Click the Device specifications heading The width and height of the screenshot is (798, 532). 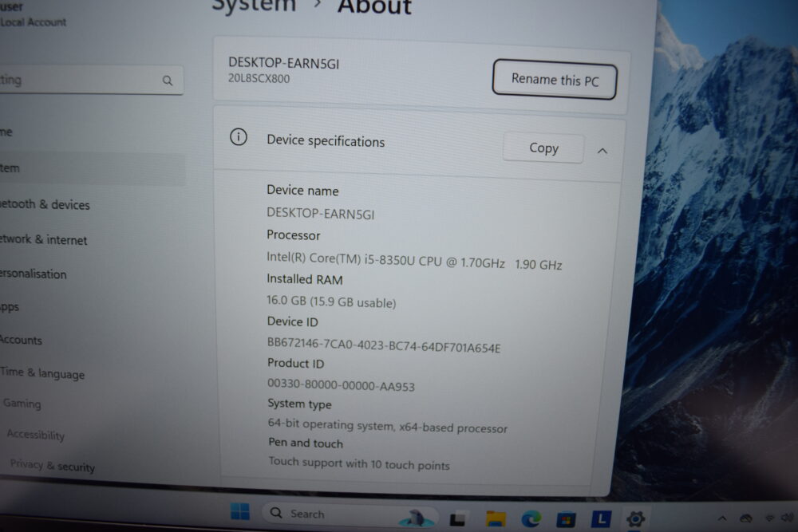click(326, 141)
